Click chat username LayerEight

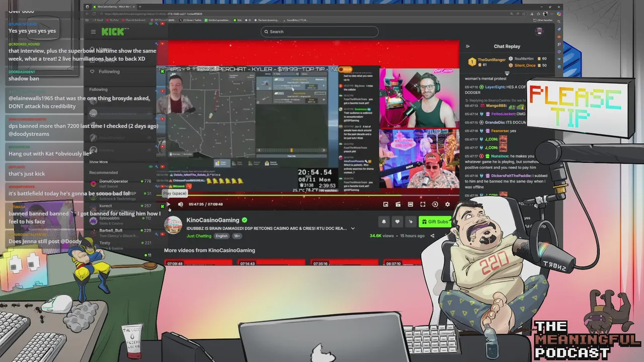(x=495, y=87)
